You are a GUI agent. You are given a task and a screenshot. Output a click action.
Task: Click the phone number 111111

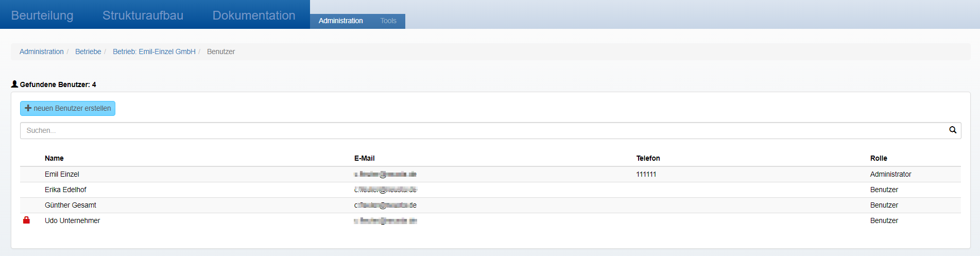(x=646, y=174)
